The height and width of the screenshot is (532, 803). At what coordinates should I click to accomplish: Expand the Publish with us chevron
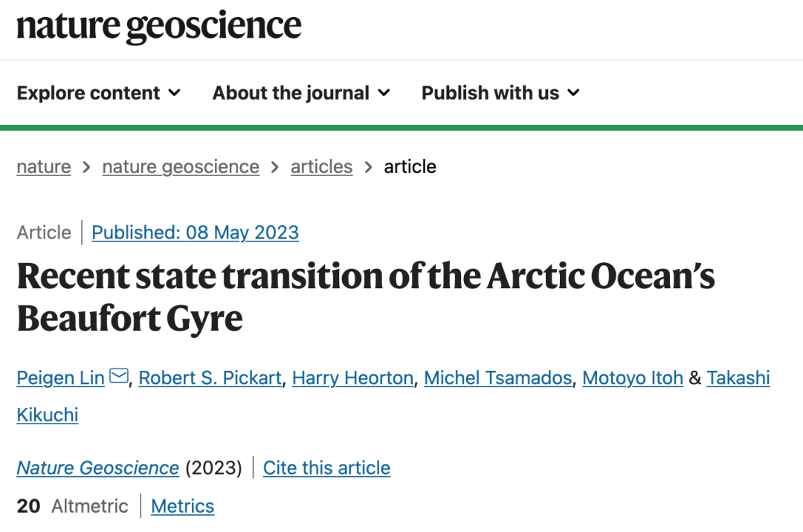573,93
